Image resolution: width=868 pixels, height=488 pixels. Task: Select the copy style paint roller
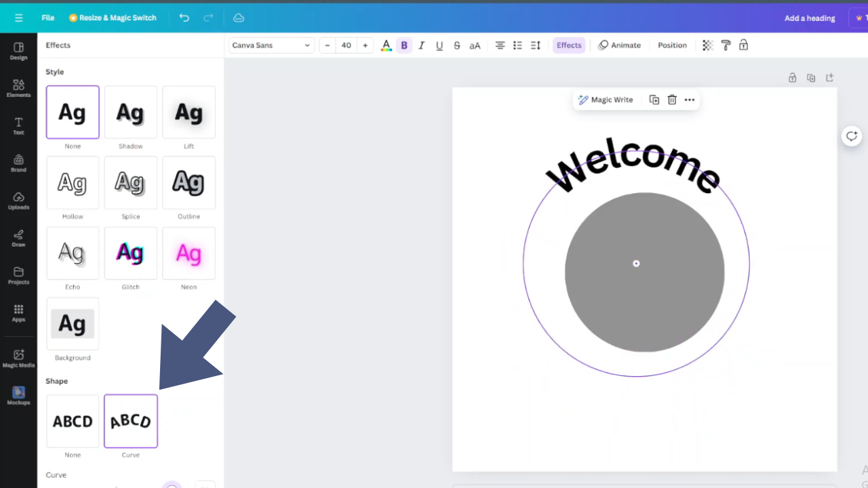pos(726,45)
